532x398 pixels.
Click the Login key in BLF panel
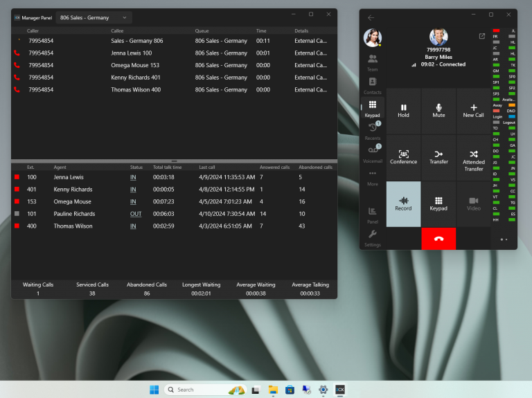pyautogui.click(x=498, y=116)
